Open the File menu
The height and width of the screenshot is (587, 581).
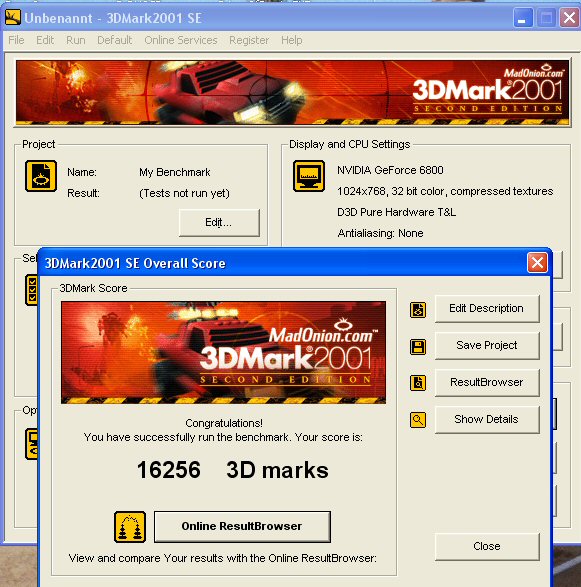pyautogui.click(x=16, y=40)
